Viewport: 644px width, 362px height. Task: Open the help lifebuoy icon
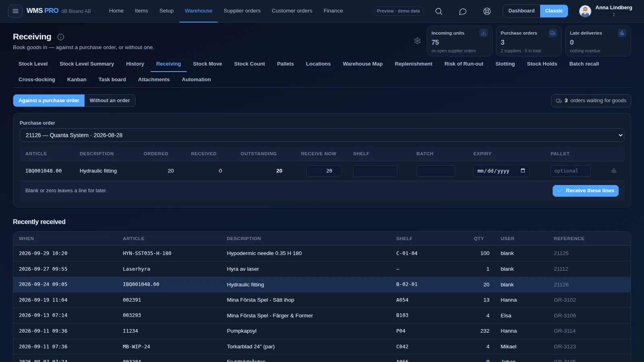(487, 11)
